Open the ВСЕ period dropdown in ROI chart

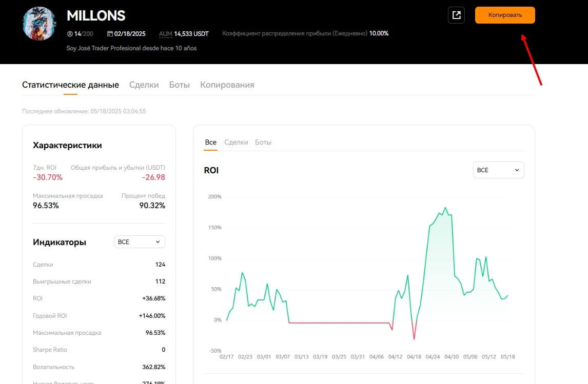498,170
